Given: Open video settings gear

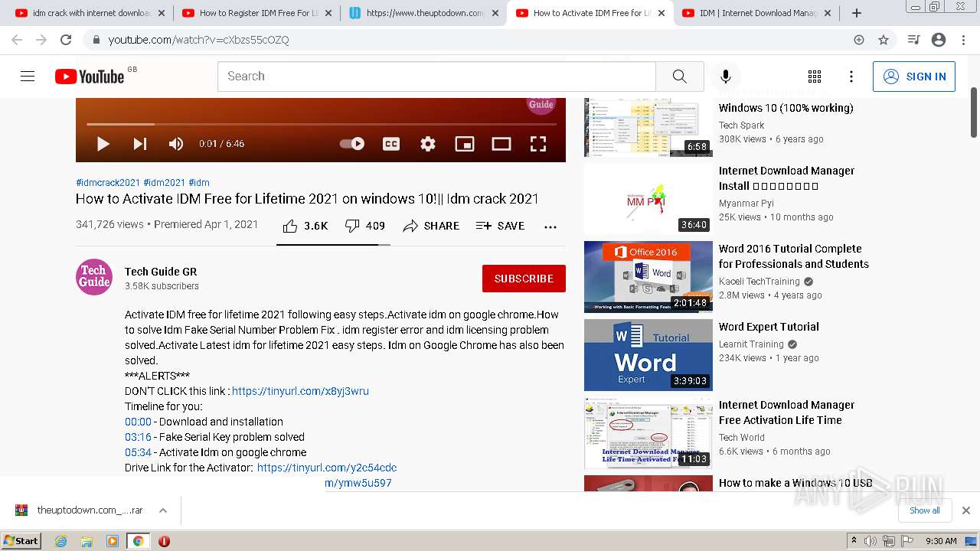Looking at the screenshot, I should point(428,144).
